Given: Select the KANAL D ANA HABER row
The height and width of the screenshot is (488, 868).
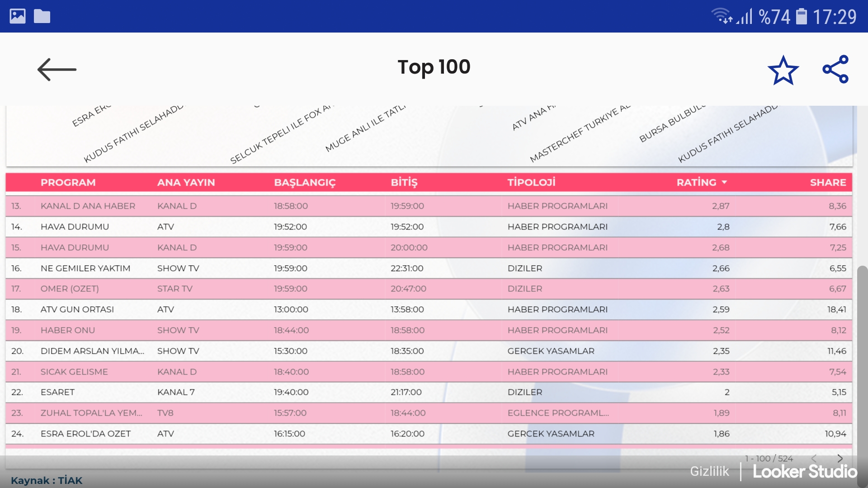Looking at the screenshot, I should [88, 206].
